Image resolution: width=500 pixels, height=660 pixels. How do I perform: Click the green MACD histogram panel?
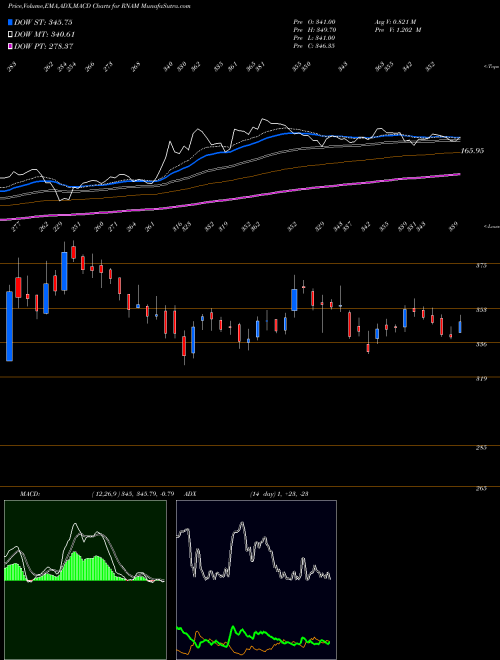(85, 580)
